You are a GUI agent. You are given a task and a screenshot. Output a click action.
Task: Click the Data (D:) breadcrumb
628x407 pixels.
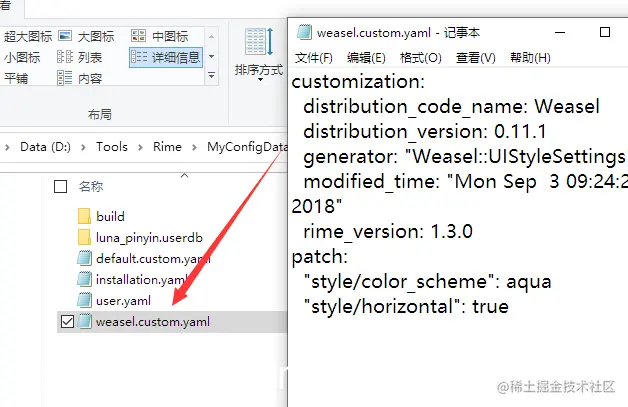(45, 147)
